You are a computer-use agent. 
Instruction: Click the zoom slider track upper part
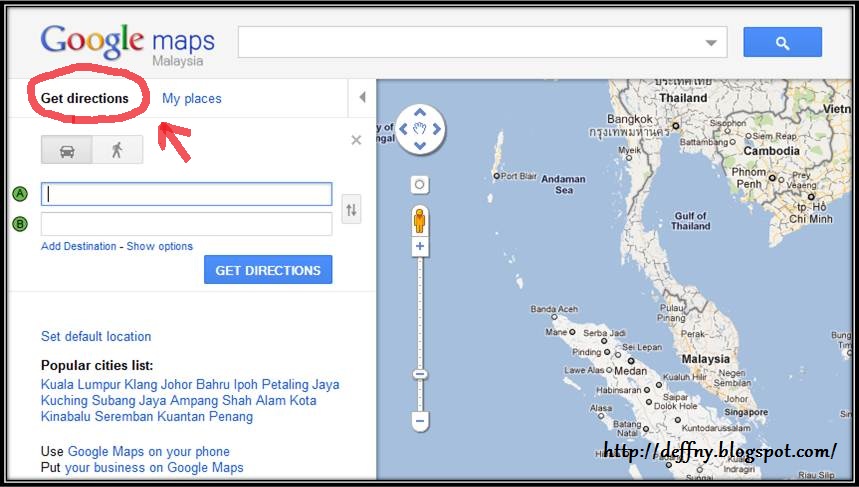point(420,312)
